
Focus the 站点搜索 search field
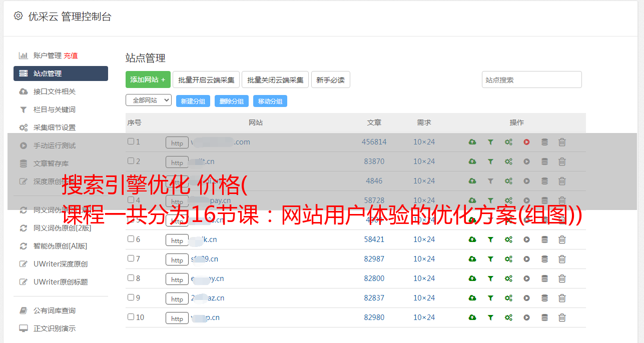point(531,80)
